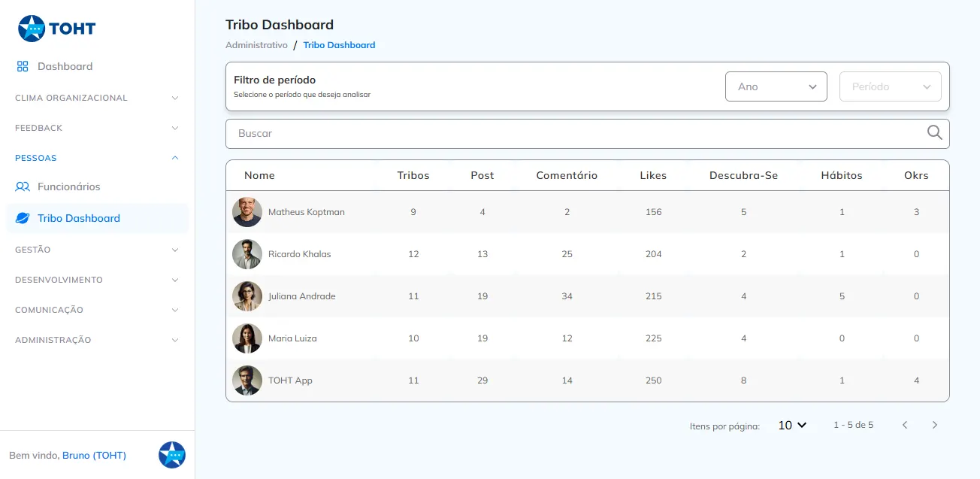Click the search magnifier icon

click(934, 133)
